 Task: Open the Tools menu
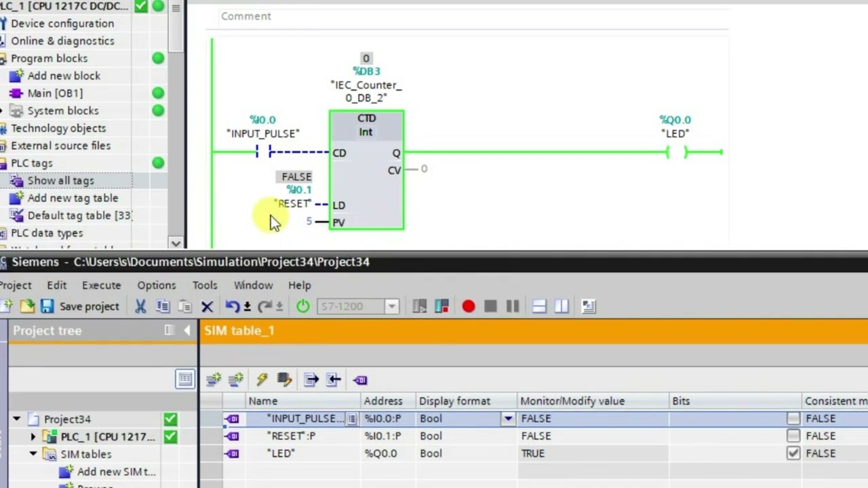[205, 285]
